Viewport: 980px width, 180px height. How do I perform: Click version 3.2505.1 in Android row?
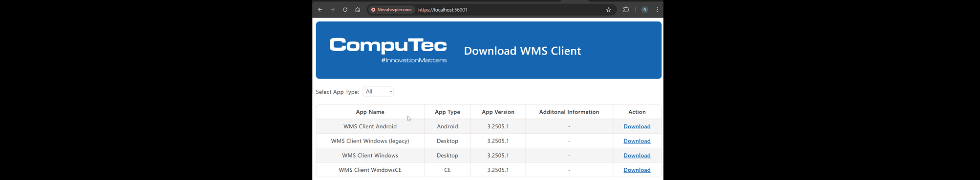point(498,126)
